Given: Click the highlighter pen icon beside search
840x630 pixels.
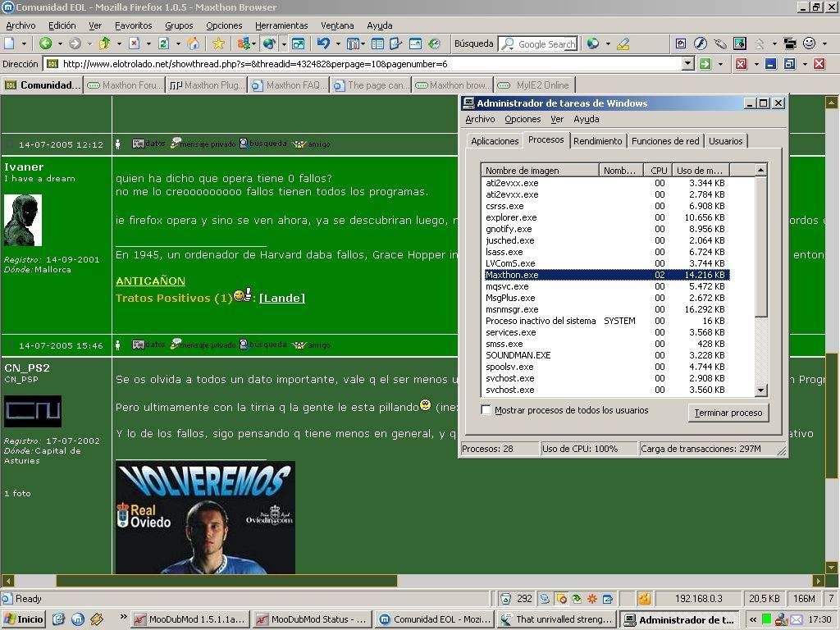Looking at the screenshot, I should coord(623,43).
